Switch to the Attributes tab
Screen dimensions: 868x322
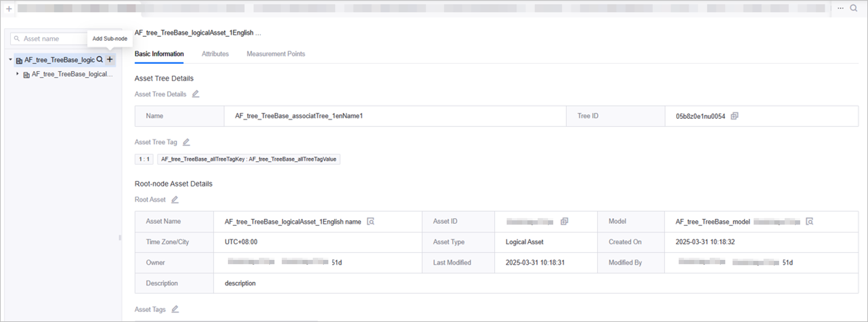point(215,54)
